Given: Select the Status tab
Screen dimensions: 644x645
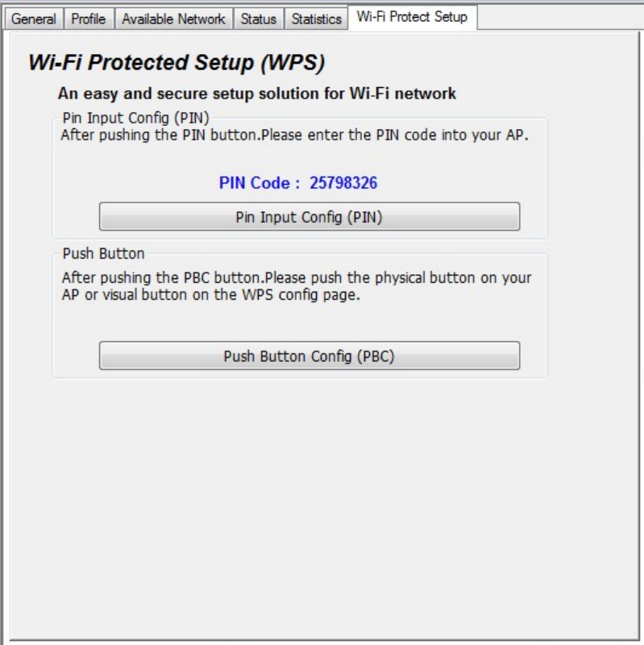Looking at the screenshot, I should (258, 19).
